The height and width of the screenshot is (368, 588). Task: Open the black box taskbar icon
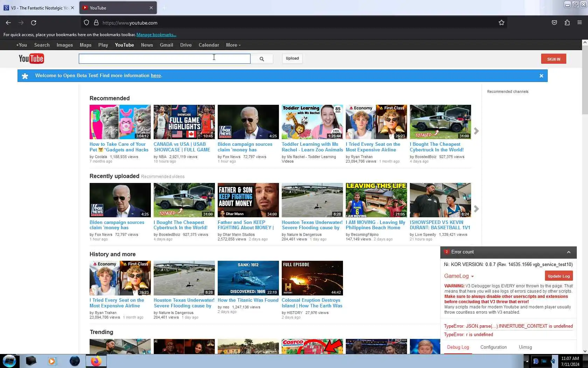[31, 361]
